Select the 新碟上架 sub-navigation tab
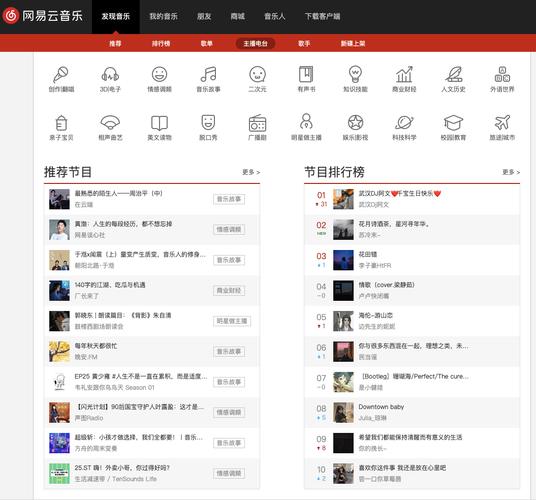 (353, 43)
